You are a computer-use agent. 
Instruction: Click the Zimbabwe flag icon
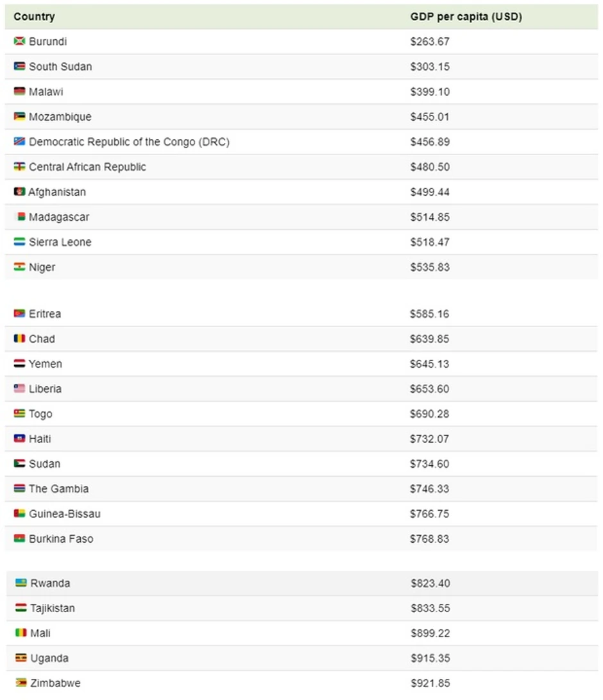(x=21, y=683)
